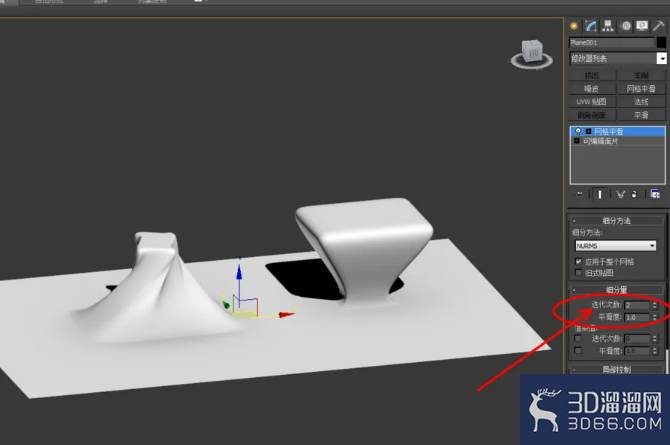Collapse the 细分方法 rollout header

tap(617, 221)
